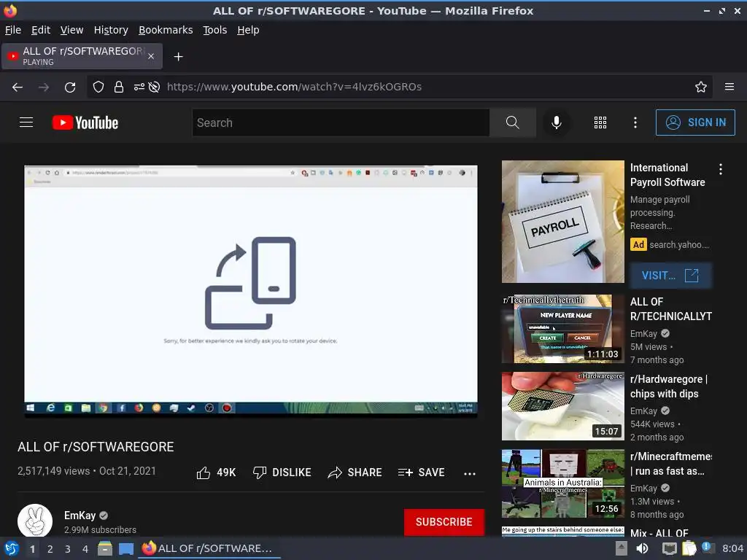Open options menu for the Payroll ad

click(x=720, y=169)
